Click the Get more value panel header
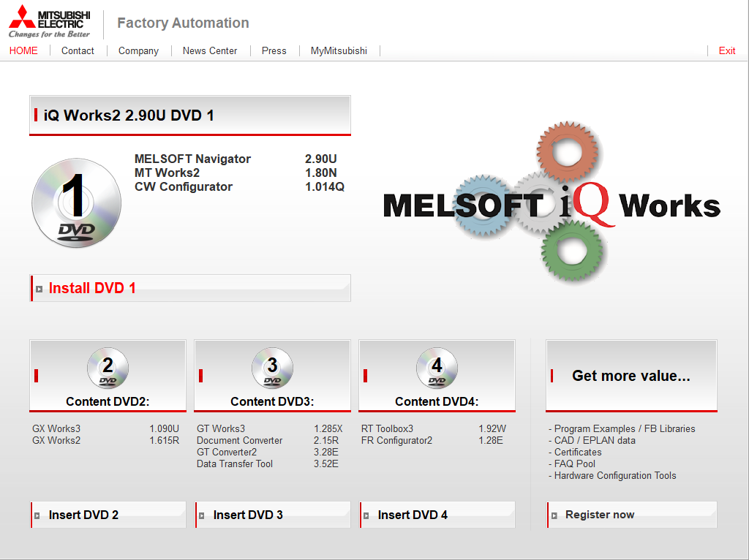 coord(631,376)
